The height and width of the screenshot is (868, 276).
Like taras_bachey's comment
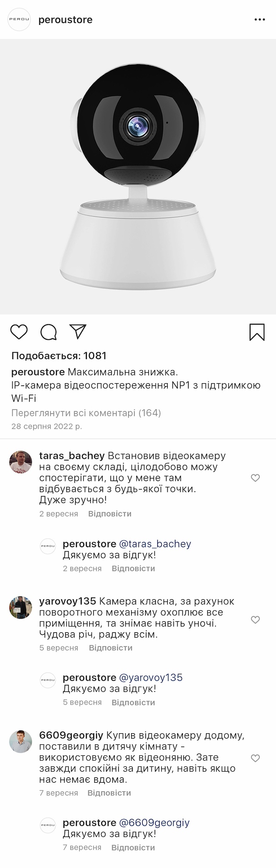[255, 478]
